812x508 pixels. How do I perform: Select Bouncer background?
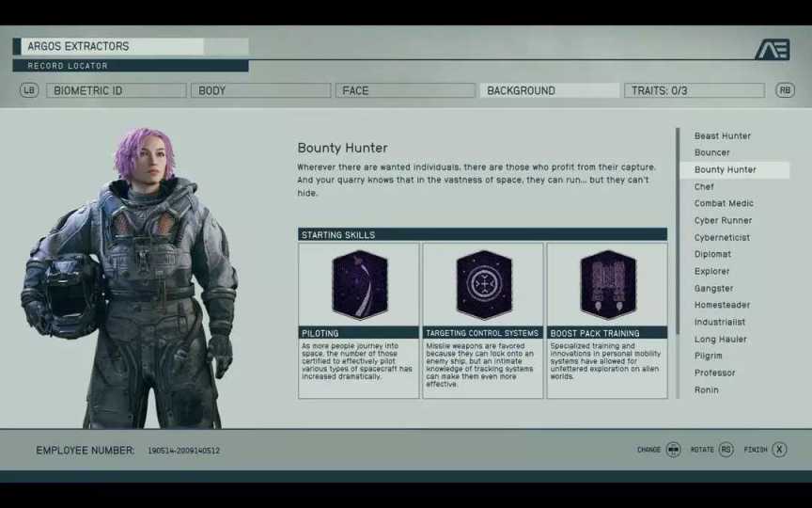[x=712, y=152]
